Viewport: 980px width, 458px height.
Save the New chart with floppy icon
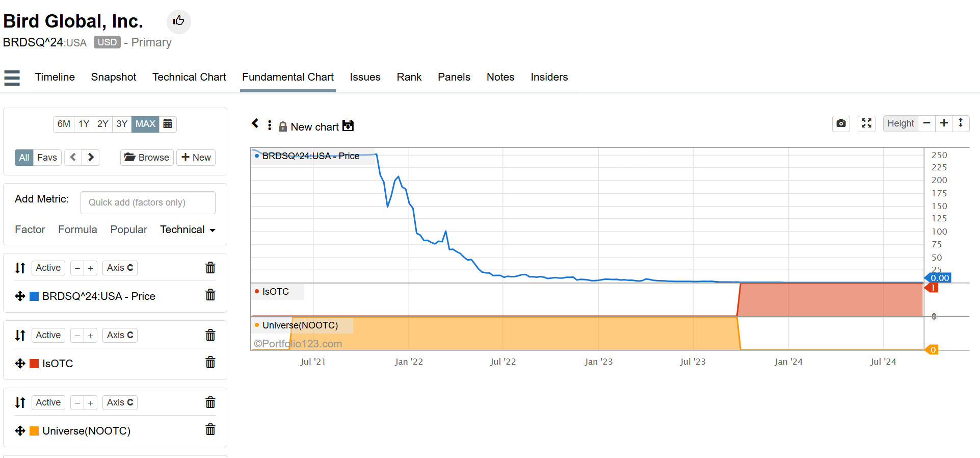point(348,126)
